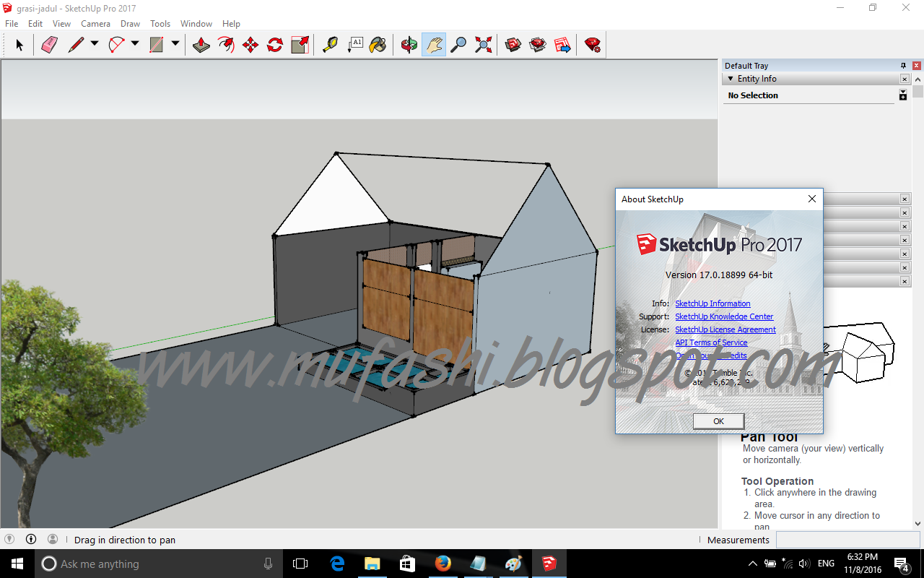This screenshot has width=924, height=578.
Task: Open the Help menu
Action: (231, 24)
